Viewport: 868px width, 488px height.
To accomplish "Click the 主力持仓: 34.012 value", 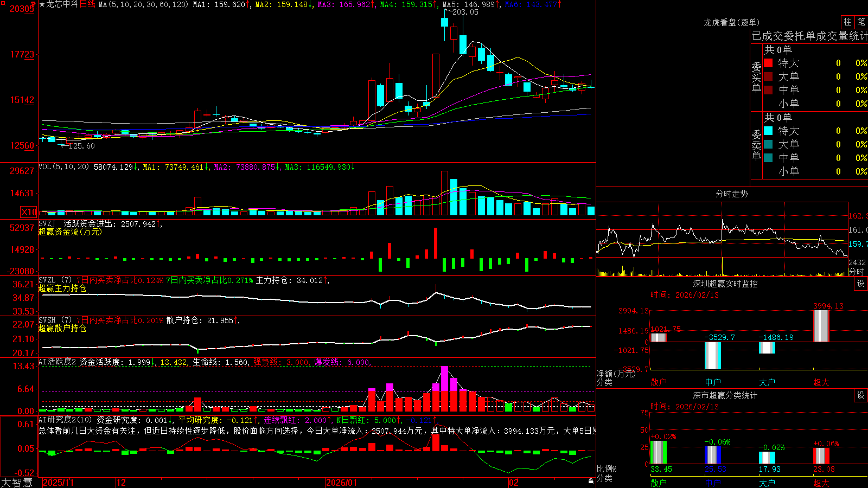I will 289,280.
